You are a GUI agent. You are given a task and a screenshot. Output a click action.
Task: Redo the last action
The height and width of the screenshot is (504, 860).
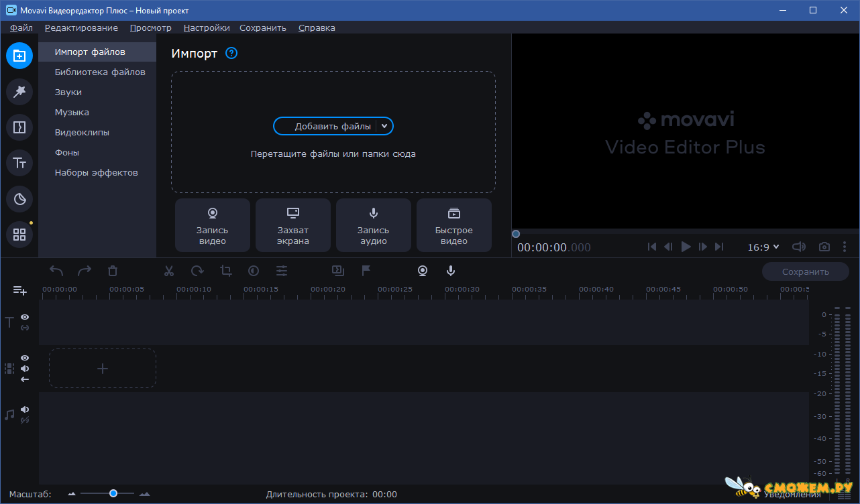coord(85,271)
